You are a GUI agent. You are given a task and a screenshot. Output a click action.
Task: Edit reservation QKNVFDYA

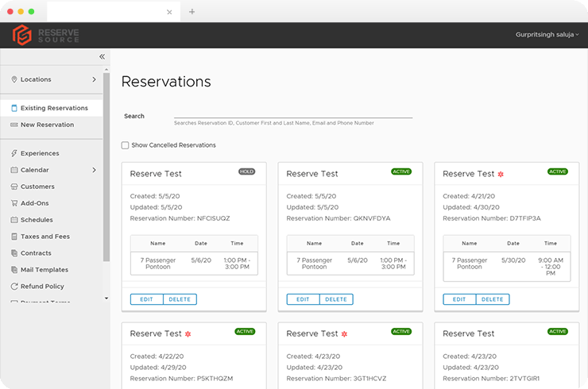tap(303, 299)
